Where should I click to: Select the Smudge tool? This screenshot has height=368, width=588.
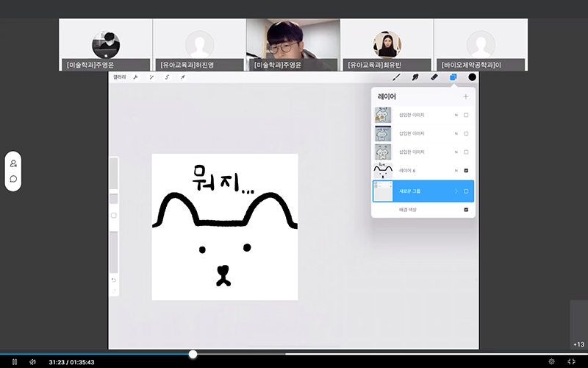415,77
